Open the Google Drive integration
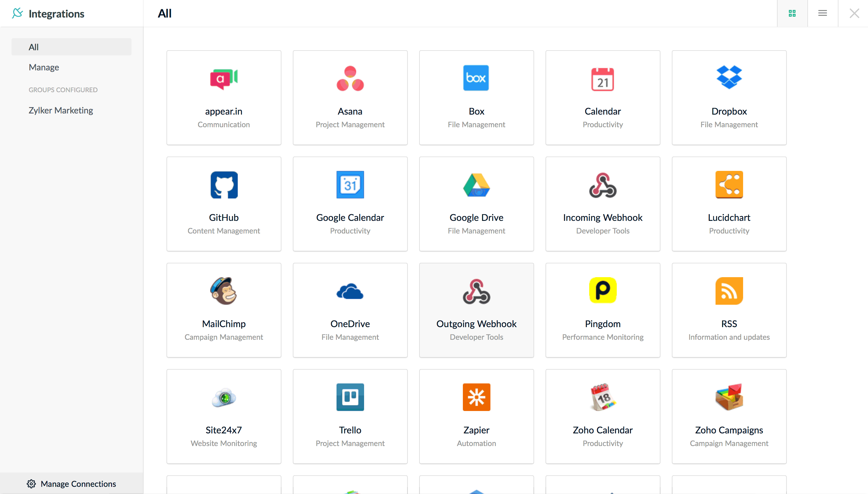The width and height of the screenshot is (868, 494). [476, 204]
